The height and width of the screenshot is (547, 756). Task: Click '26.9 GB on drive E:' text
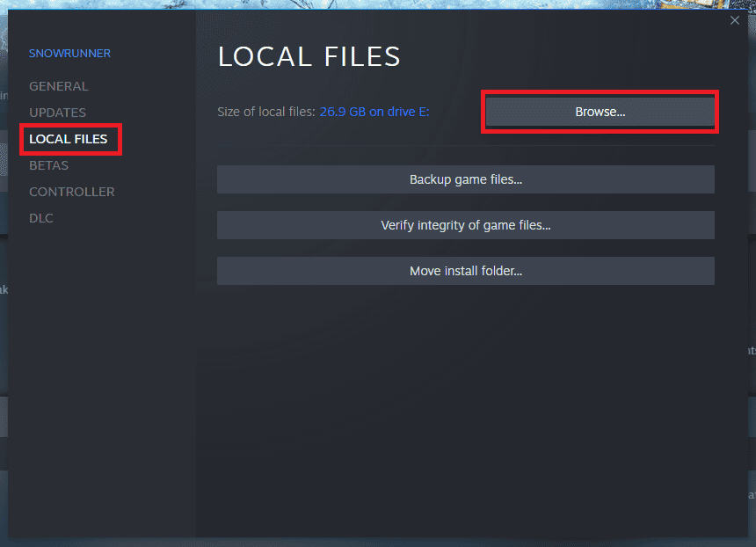(374, 112)
